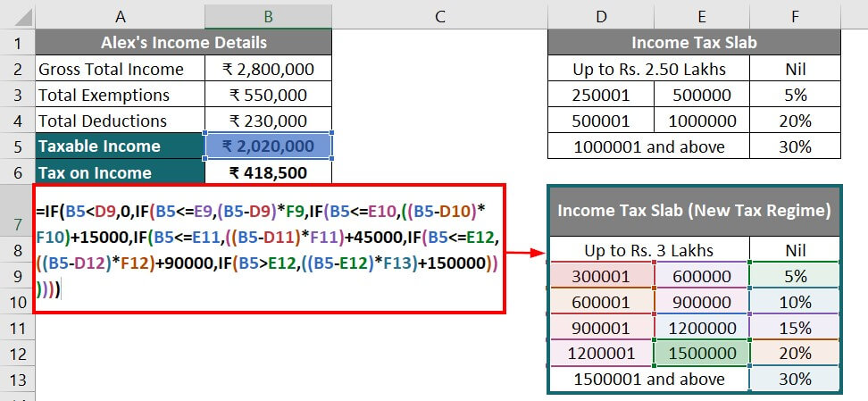Select column F header
Image resolution: width=868 pixels, height=401 pixels.
pos(796,17)
